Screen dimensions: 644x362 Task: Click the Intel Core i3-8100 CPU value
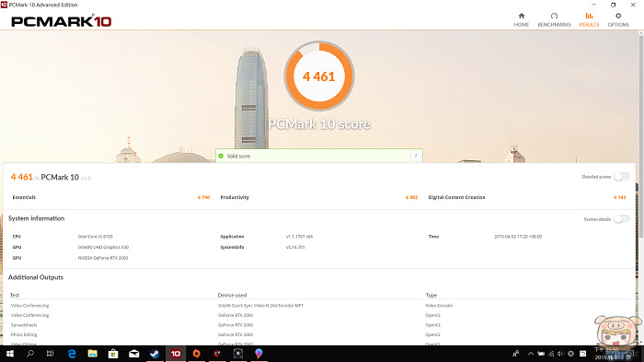tap(96, 237)
